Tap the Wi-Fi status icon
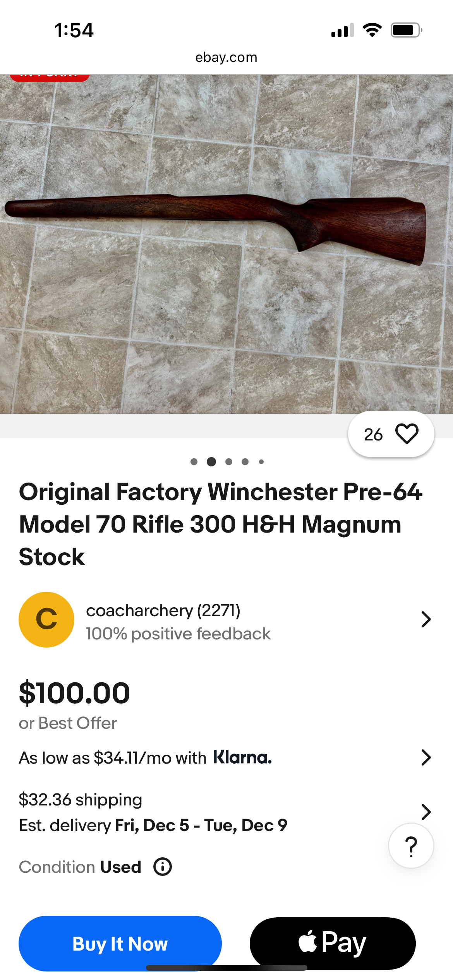This screenshot has height=980, width=453. (372, 30)
